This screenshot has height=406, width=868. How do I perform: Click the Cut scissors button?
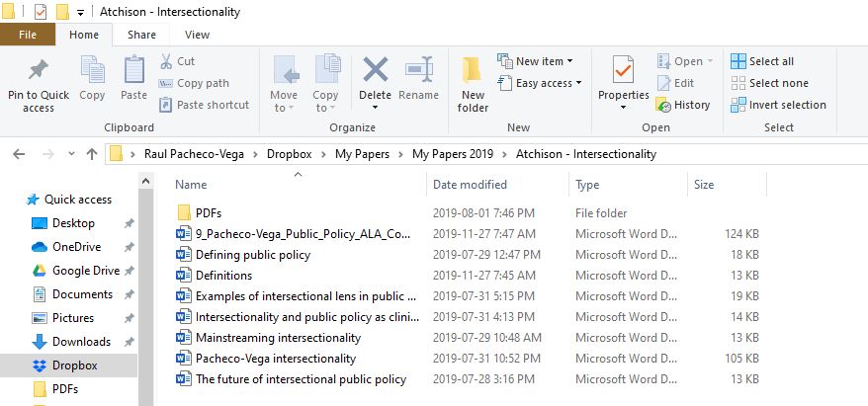pyautogui.click(x=177, y=61)
